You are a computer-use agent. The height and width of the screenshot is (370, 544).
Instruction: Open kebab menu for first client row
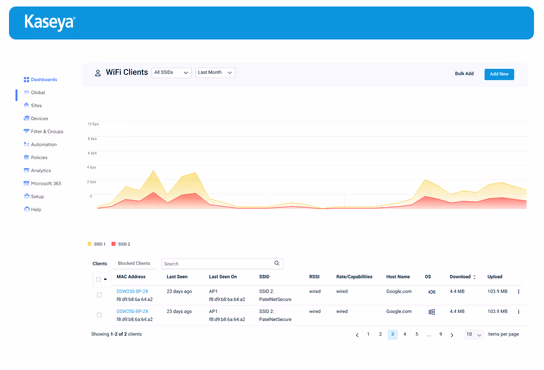coord(518,292)
